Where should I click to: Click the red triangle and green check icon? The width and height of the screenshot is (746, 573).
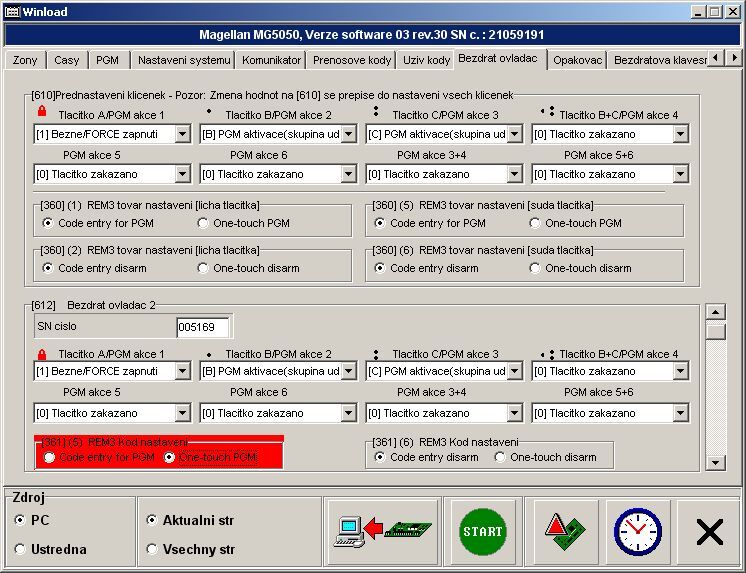point(561,530)
